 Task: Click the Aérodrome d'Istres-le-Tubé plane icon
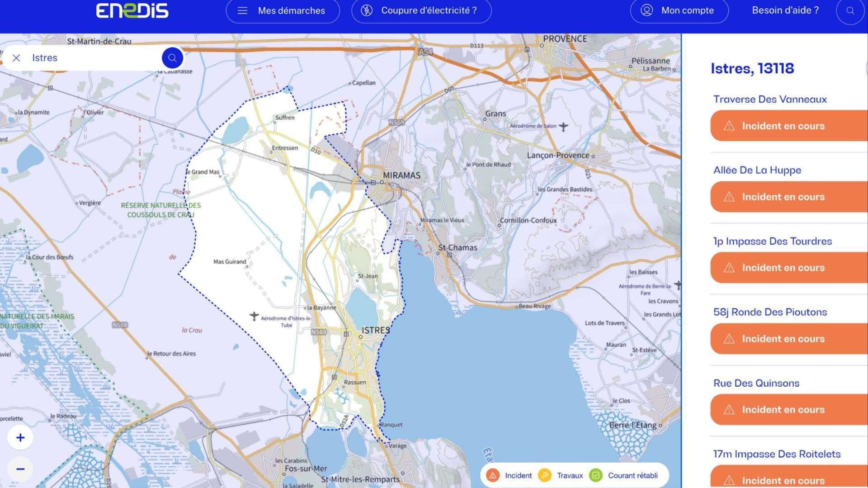(x=254, y=316)
